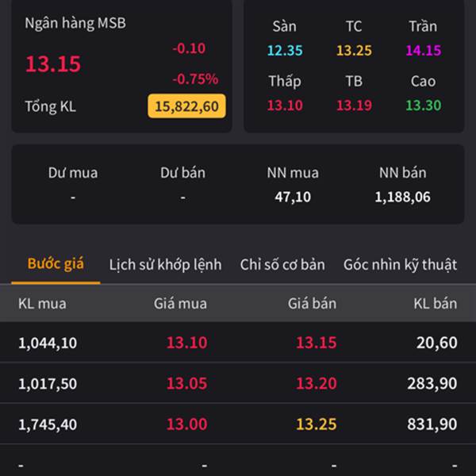Open the Góc nhìn kỹ thuật tab

coord(400,265)
